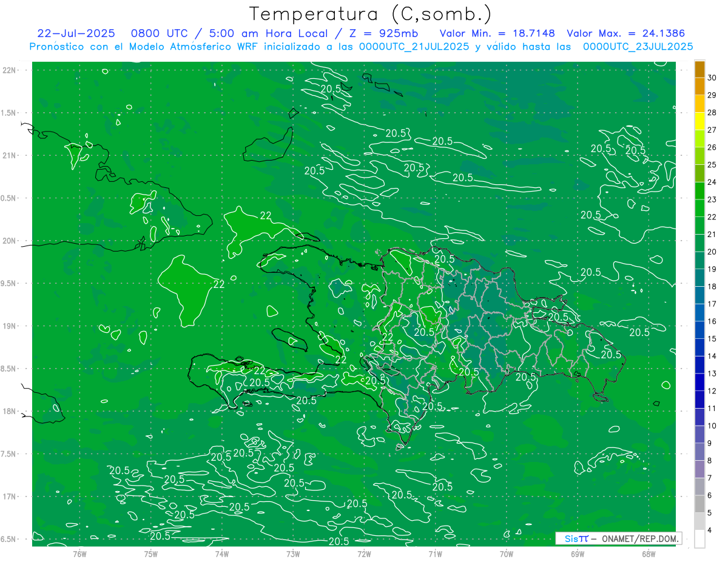Click the dark orange colorbar segment above 30
The height and width of the screenshot is (562, 728).
coord(699,69)
